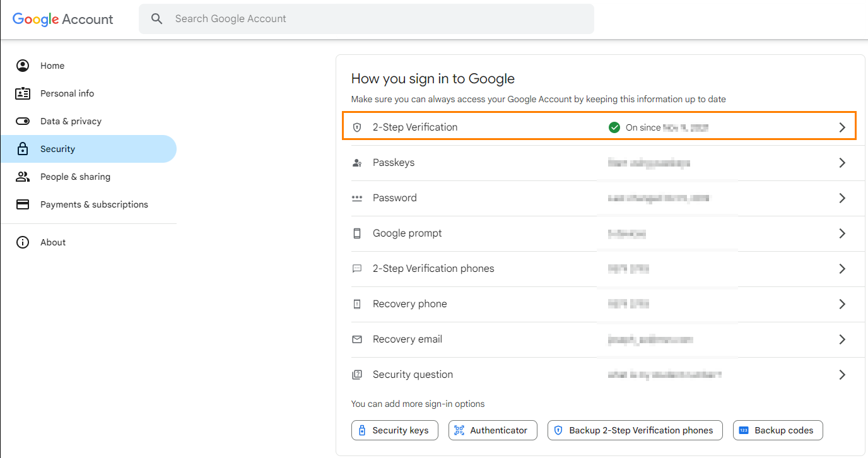Viewport: 868px width, 458px height.
Task: Click the Personal info ID card icon
Action: 23,93
